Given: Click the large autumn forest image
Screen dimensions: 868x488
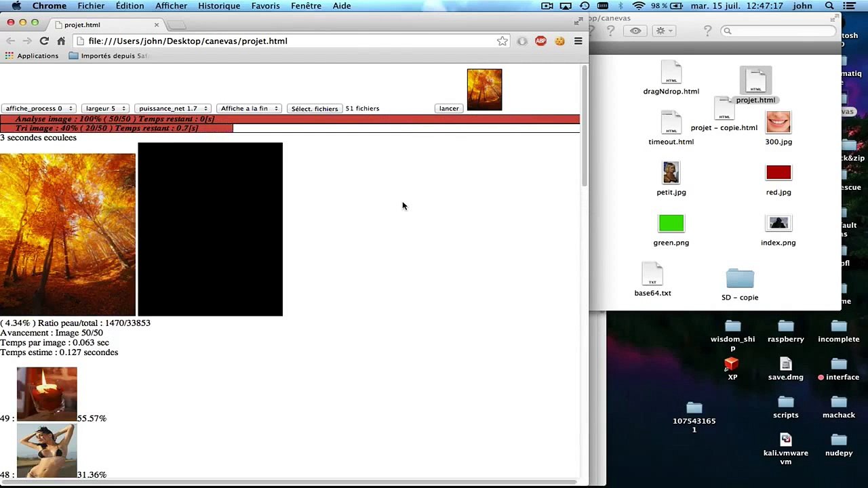Looking at the screenshot, I should 68,235.
